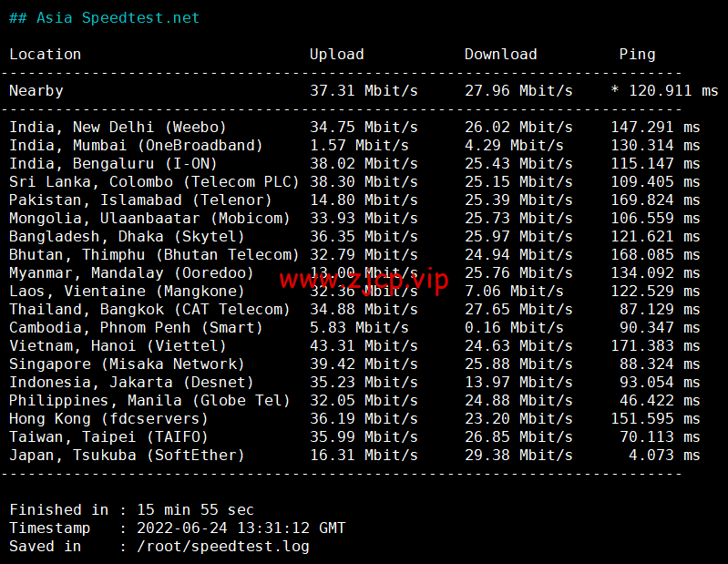This screenshot has width=728, height=564.
Task: Select 'Mongolia, Ulaanbaatar (Mobicom)' row
Action: click(354, 218)
